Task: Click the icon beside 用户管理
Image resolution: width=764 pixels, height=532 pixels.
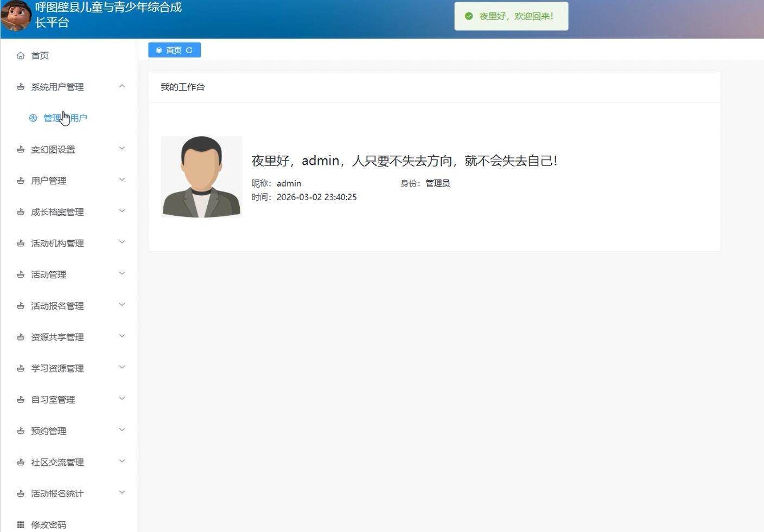Action: [21, 181]
